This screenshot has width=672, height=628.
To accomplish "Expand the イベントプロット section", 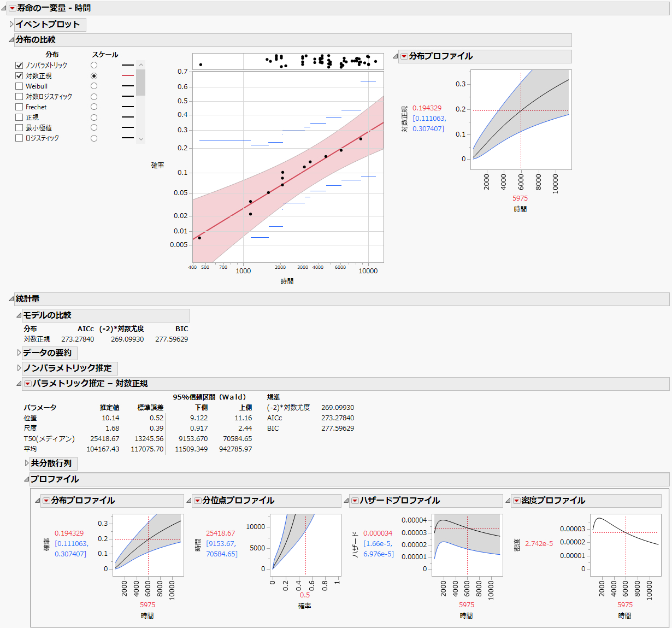I will pyautogui.click(x=11, y=24).
